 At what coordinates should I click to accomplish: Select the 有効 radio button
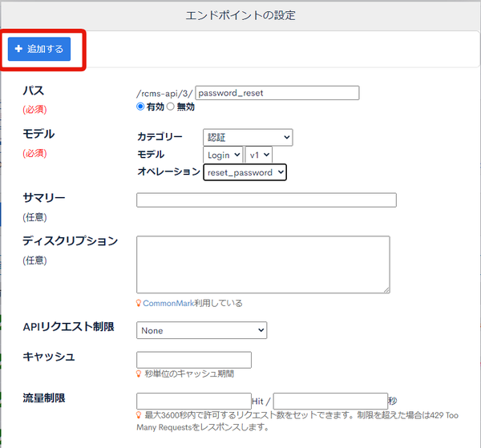(140, 107)
